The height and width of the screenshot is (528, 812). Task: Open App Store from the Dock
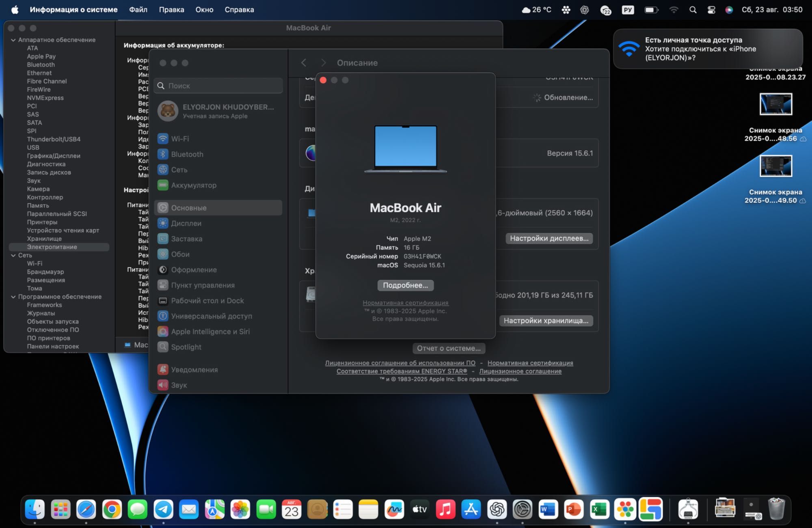tap(471, 509)
